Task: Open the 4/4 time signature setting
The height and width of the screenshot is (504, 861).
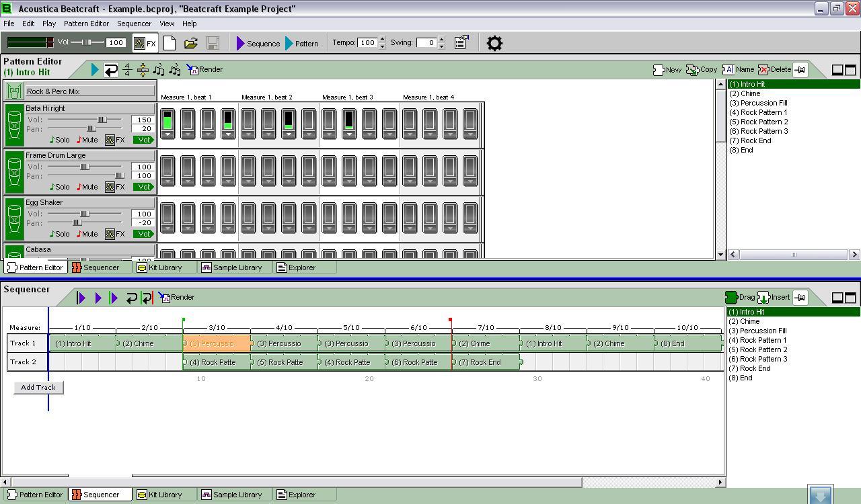Action: [127, 69]
